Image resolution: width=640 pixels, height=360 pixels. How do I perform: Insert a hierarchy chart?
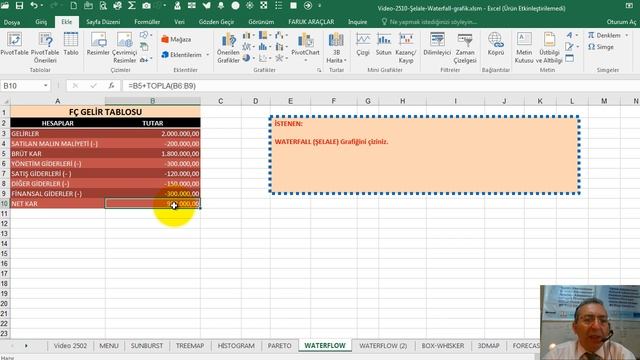(x=264, y=36)
